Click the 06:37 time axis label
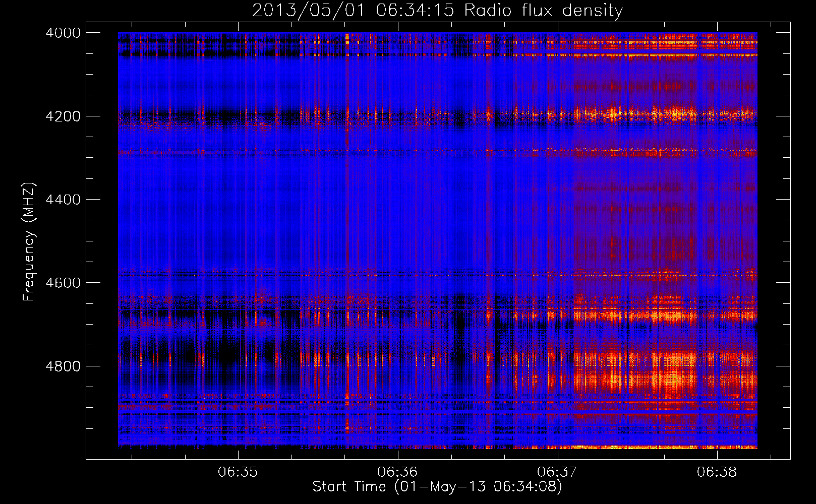Screen dimensions: 816x504 coord(557,472)
